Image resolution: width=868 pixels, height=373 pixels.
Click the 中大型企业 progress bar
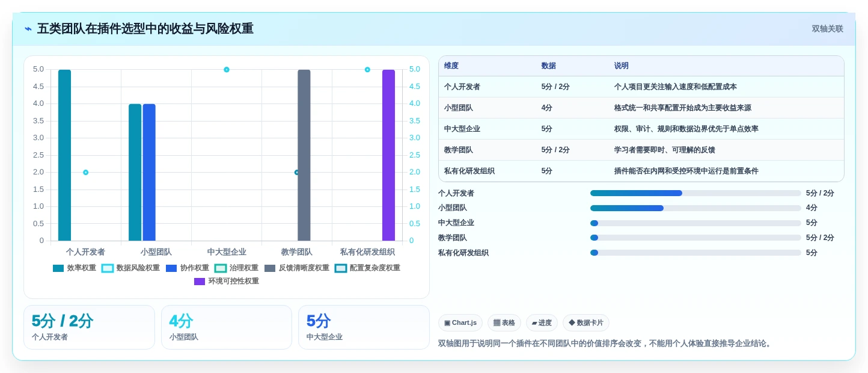tap(695, 223)
